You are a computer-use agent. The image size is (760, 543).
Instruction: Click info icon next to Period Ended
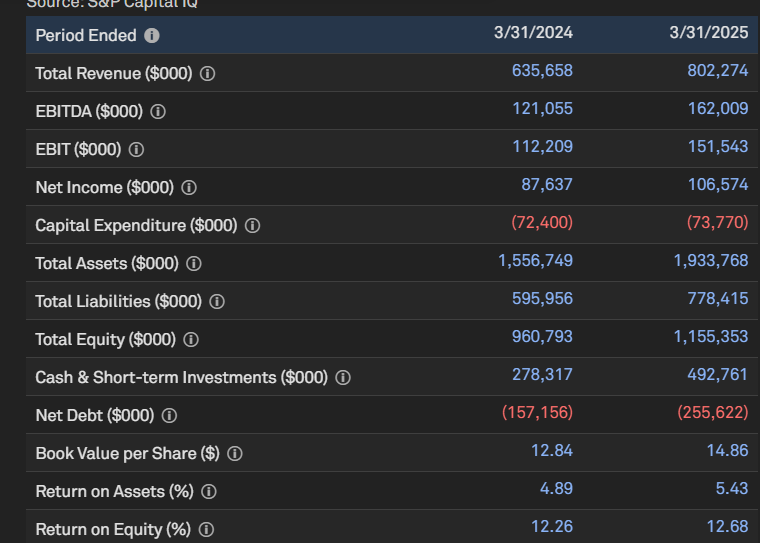tap(152, 35)
